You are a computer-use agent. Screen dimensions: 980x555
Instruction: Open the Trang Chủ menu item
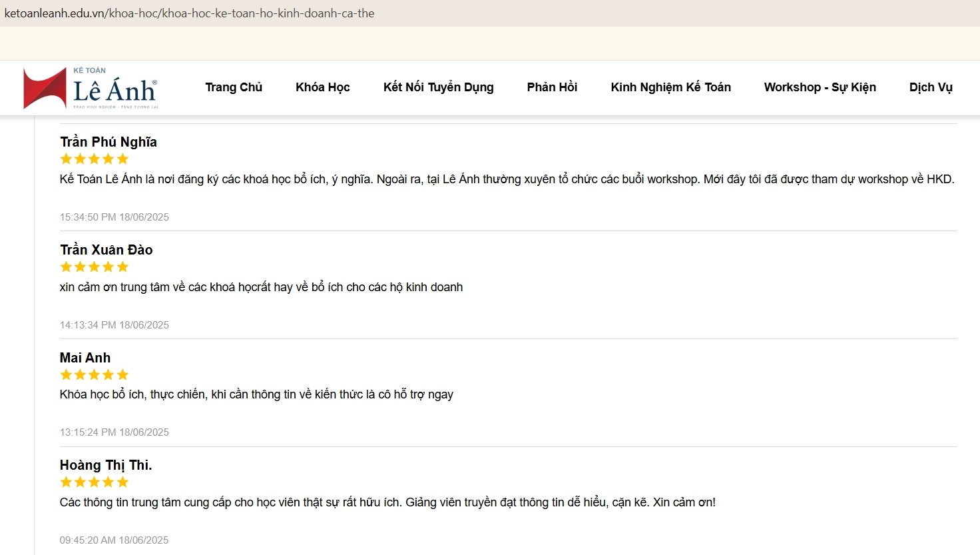point(234,87)
